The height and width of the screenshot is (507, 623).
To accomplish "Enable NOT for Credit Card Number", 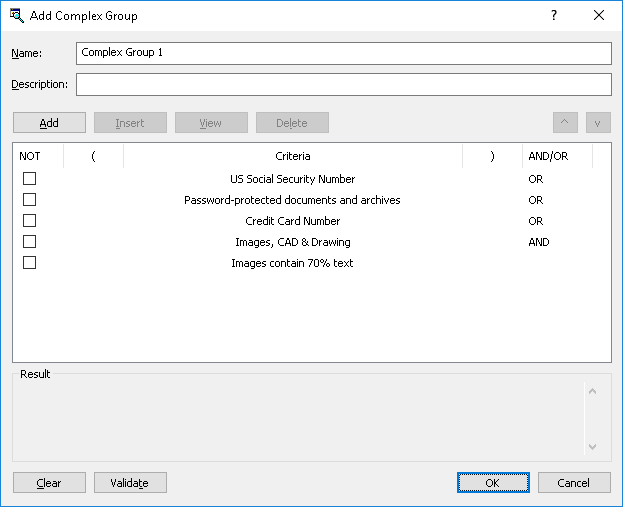I will 30,221.
